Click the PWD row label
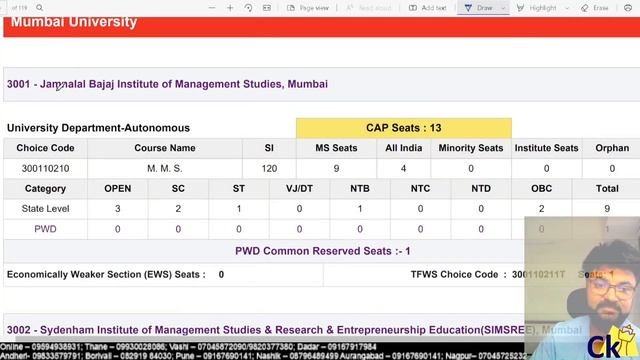Image resolution: width=640 pixels, height=360 pixels. [x=45, y=229]
